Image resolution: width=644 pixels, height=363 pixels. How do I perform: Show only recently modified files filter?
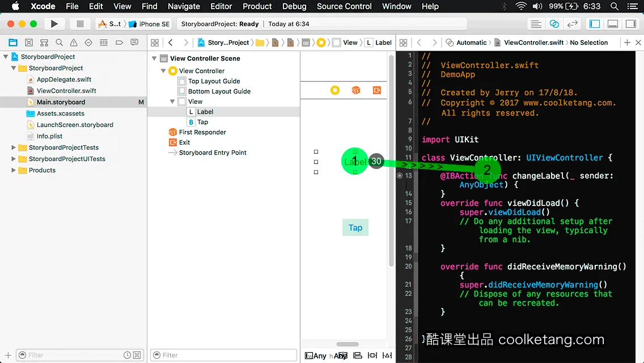coord(128,355)
